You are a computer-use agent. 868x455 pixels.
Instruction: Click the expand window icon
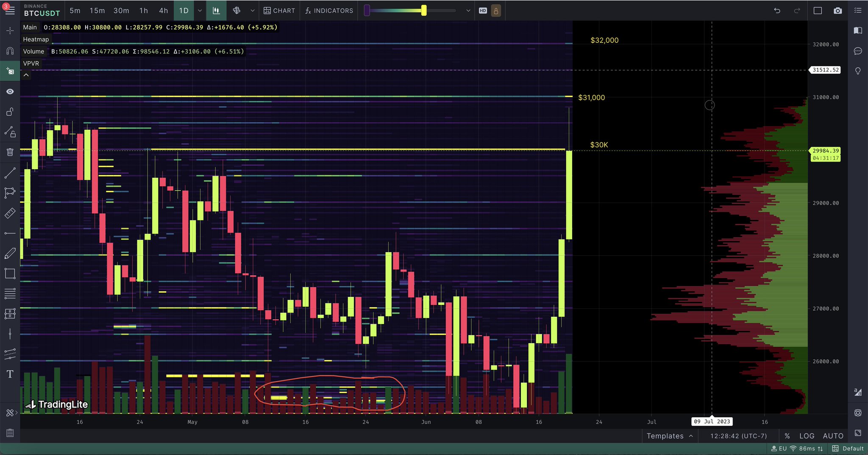858,433
